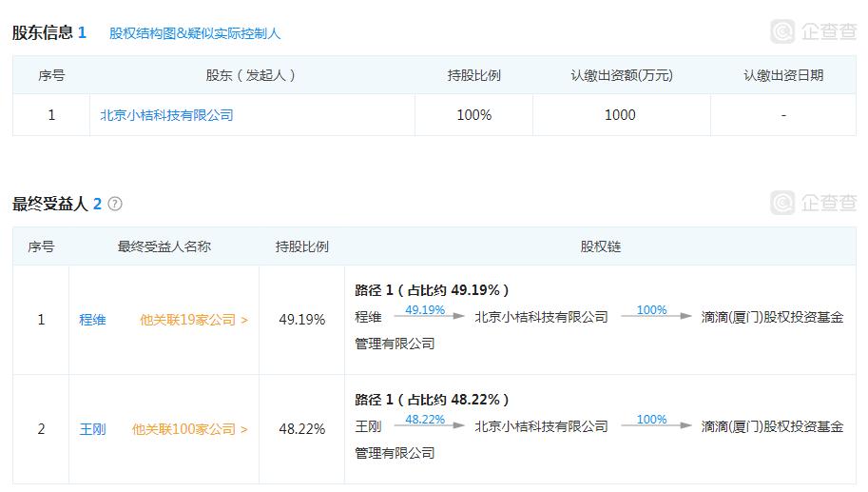This screenshot has height=492, width=868.
Task: Click the 认缴出资日期 column header
Action: point(783,75)
